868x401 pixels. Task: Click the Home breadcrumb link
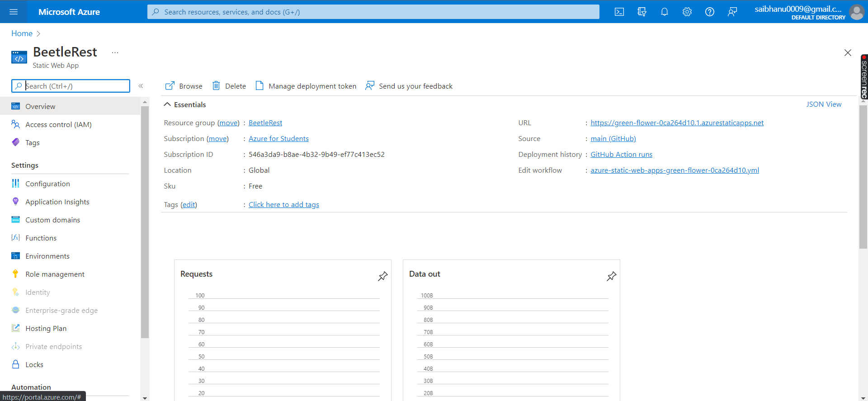pos(22,33)
